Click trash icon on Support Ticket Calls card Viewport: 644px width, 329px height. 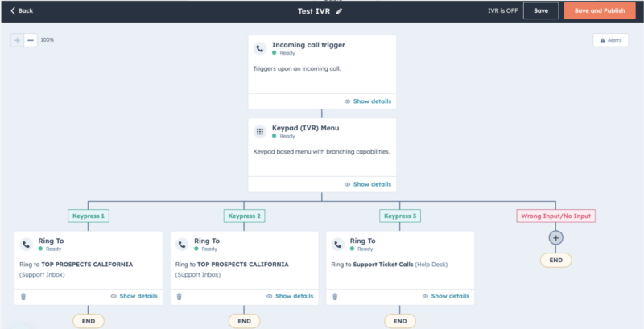pyautogui.click(x=335, y=296)
